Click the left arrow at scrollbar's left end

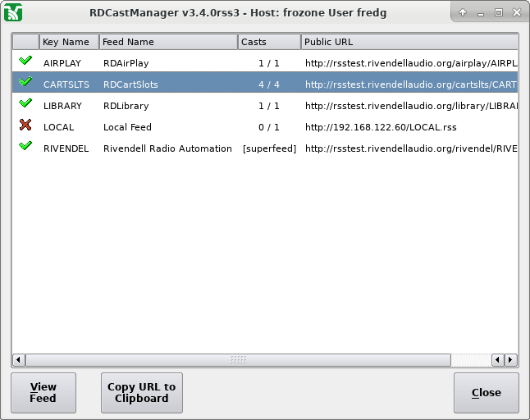tap(19, 360)
